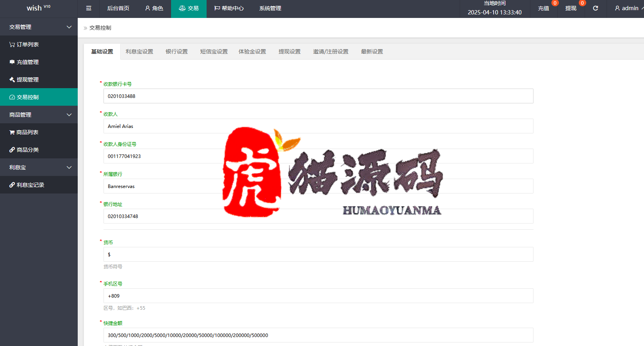The height and width of the screenshot is (346, 644).
Task: Open 充值管理 in the sidebar
Action: [39, 62]
